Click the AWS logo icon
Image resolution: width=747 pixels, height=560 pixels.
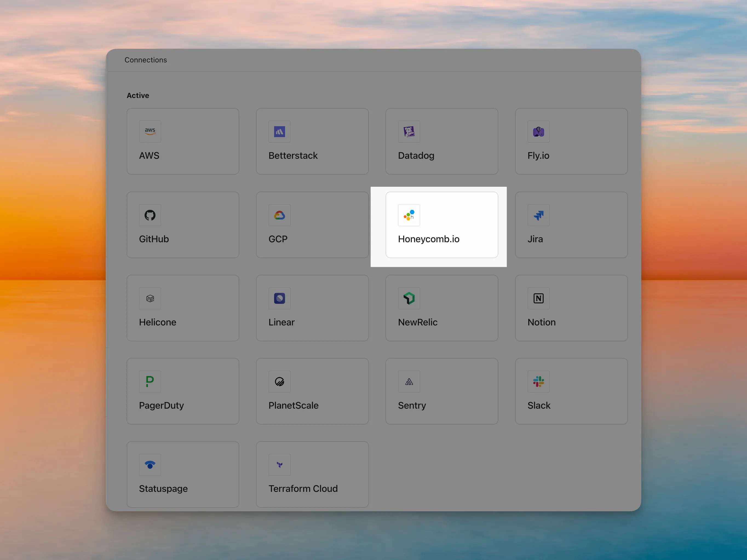150,132
